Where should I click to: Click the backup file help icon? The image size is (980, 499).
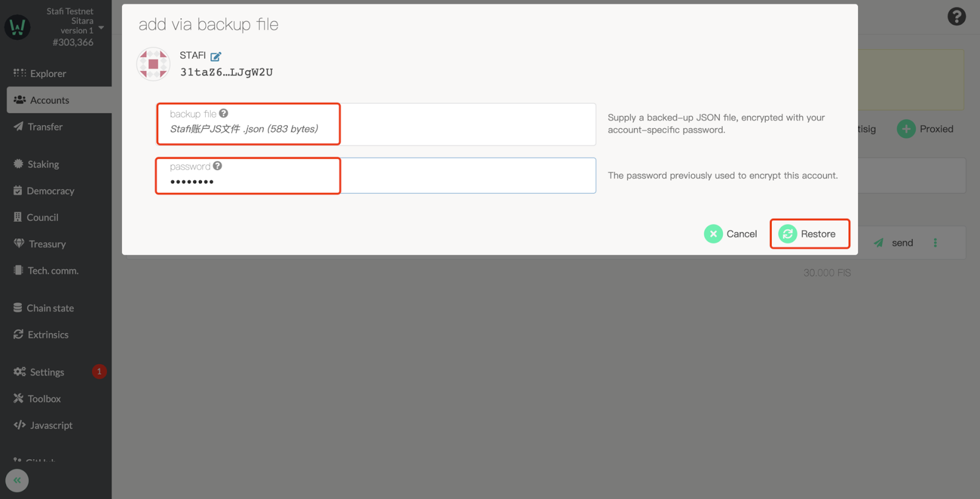coord(224,113)
